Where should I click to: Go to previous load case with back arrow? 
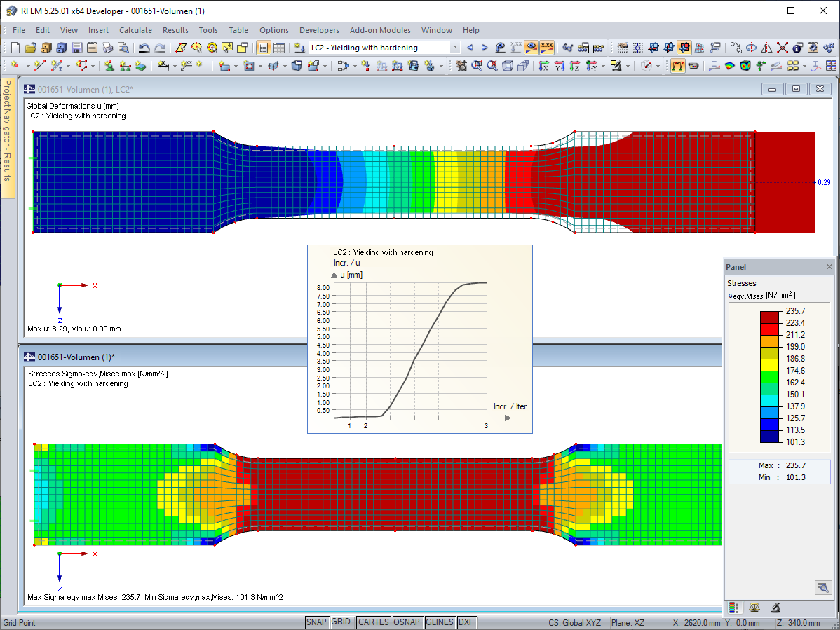[x=470, y=48]
